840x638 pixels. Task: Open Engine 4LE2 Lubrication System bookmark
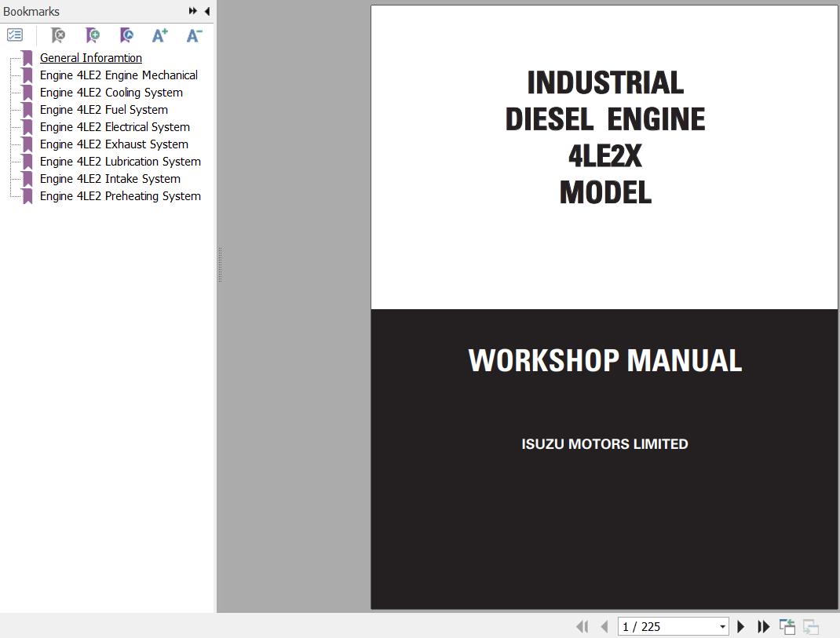point(121,161)
